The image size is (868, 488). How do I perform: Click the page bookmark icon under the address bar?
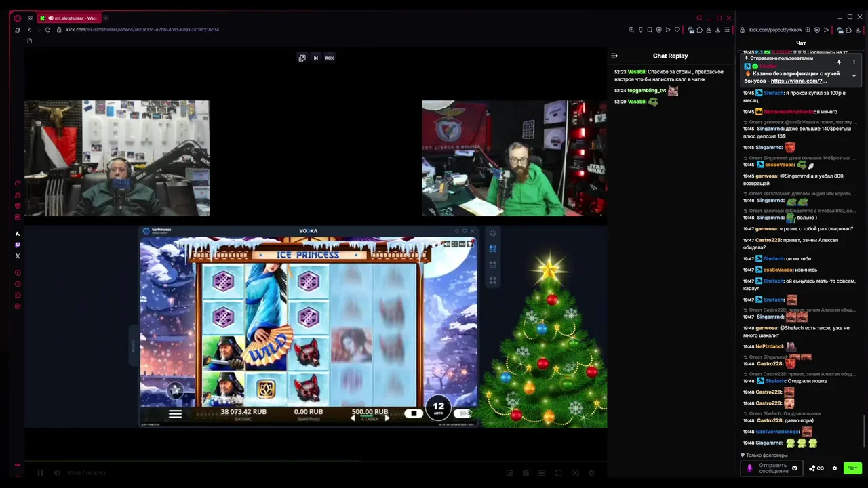pos(29,41)
